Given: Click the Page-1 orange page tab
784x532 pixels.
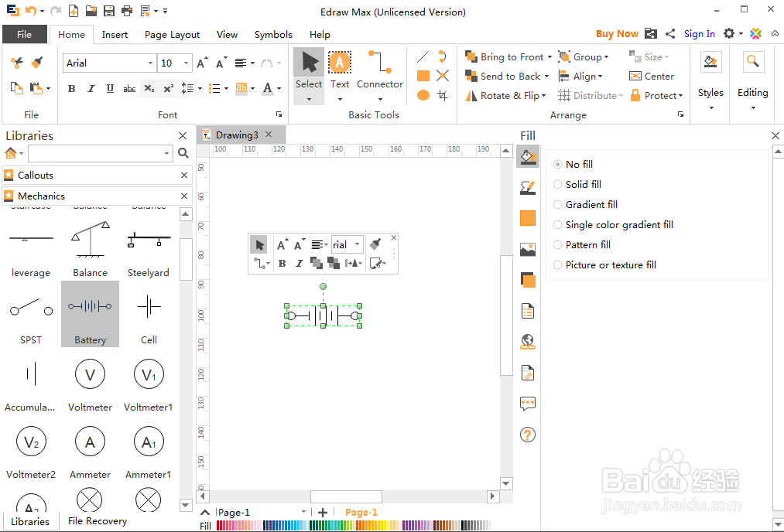Looking at the screenshot, I should (361, 513).
